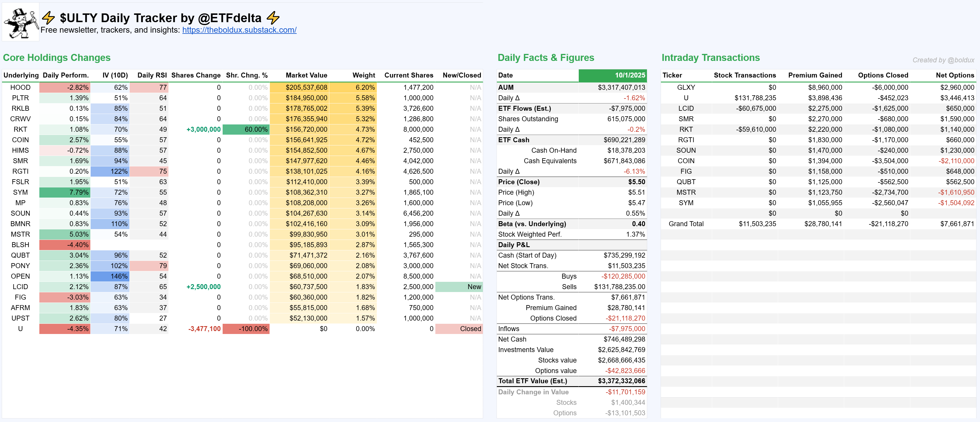Select the Total ETF Value (Est.) row label

click(x=532, y=381)
